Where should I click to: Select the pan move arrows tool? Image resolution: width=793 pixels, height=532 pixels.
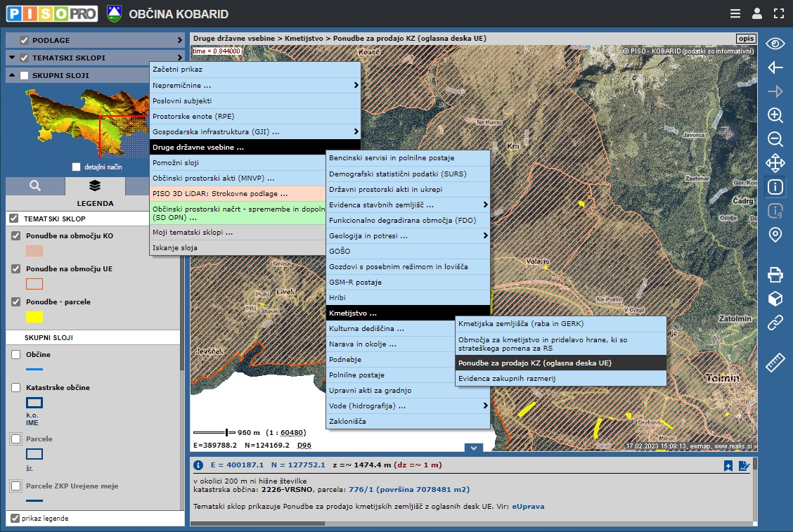pos(775,163)
